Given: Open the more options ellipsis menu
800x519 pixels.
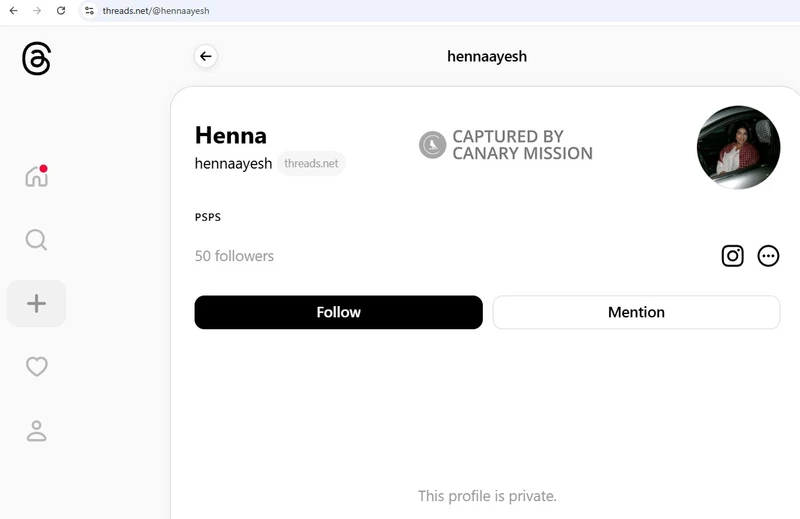Looking at the screenshot, I should click(x=768, y=256).
